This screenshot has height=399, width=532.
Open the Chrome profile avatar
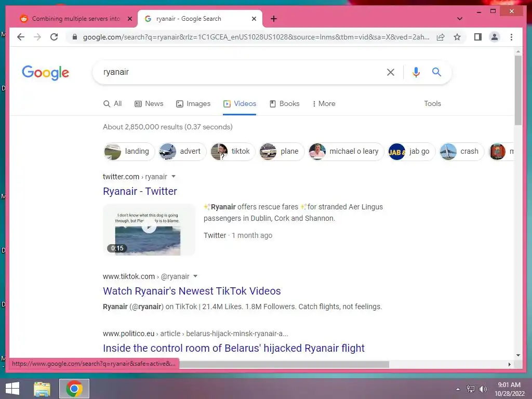495,37
